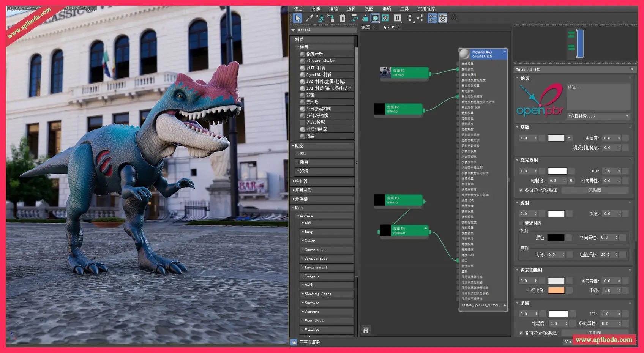Click the trash Delete Selected icon
The width and height of the screenshot is (644, 353).
(342, 18)
